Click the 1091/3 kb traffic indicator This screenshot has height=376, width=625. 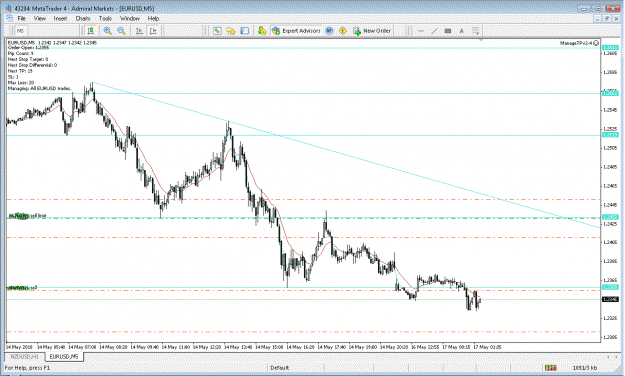[x=585, y=368]
